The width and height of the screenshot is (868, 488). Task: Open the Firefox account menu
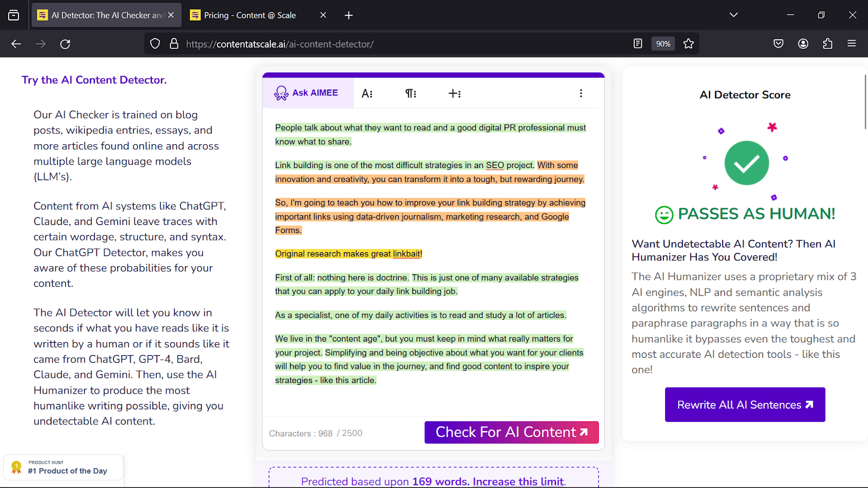(803, 44)
